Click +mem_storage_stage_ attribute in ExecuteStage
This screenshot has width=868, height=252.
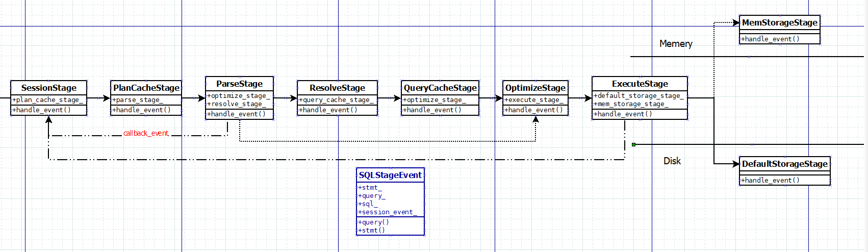point(630,104)
